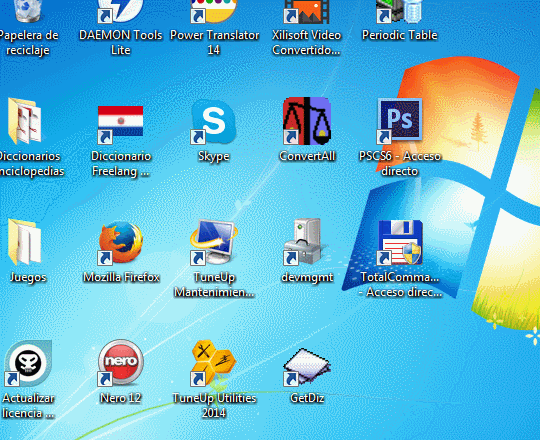Select the devmgmt shortcut icon
This screenshot has height=440, width=540.
305,242
